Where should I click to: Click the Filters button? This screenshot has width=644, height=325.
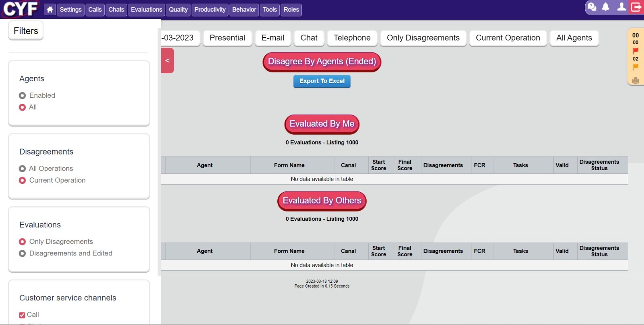(26, 31)
